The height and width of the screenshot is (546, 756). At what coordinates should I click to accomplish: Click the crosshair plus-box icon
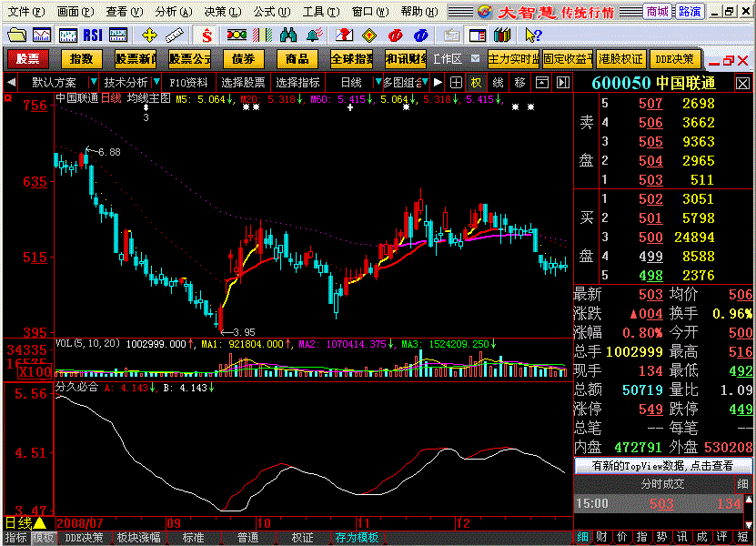click(x=456, y=83)
